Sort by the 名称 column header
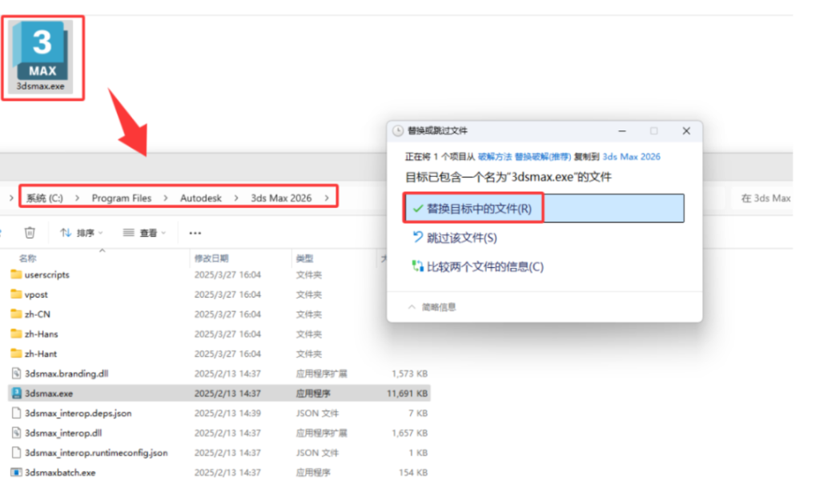Viewport: 820px width, 504px height. tap(28, 258)
